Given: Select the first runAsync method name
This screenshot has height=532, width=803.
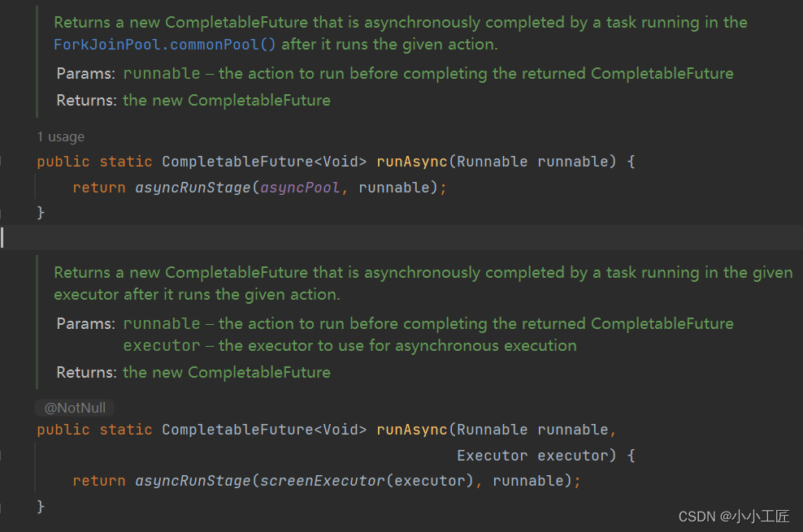Looking at the screenshot, I should click(x=411, y=161).
